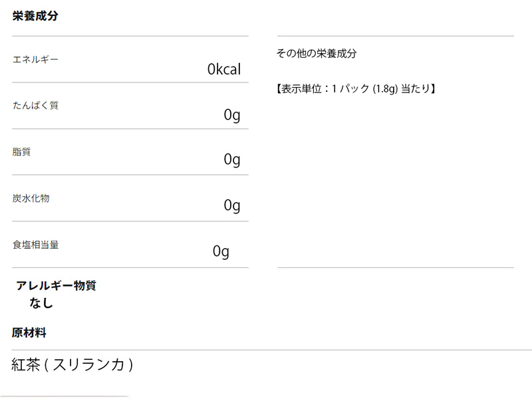532x399 pixels.
Task: Select the 脂質 row label
Action: pyautogui.click(x=21, y=152)
